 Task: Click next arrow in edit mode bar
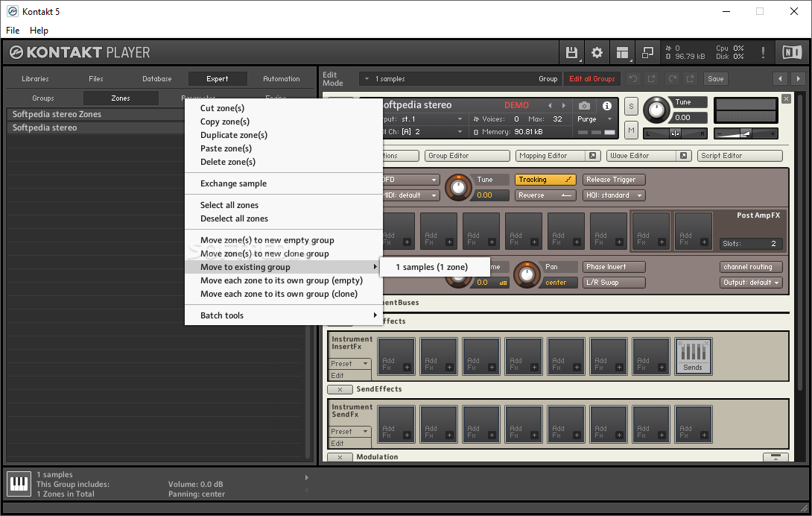(x=798, y=79)
